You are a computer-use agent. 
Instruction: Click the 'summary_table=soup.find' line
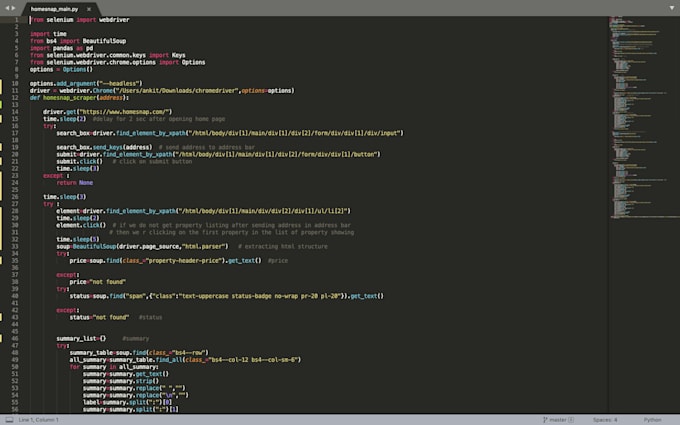point(139,352)
